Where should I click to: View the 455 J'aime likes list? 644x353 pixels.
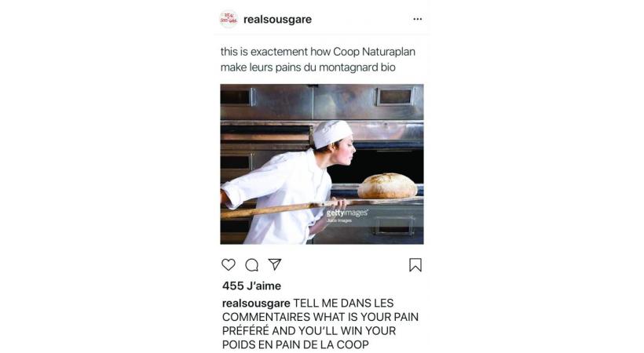[x=252, y=286]
